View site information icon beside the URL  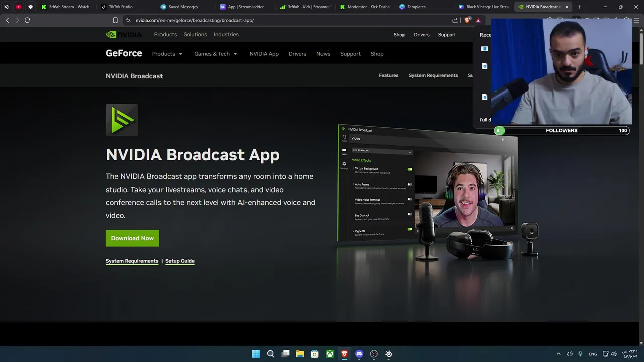tap(128, 20)
